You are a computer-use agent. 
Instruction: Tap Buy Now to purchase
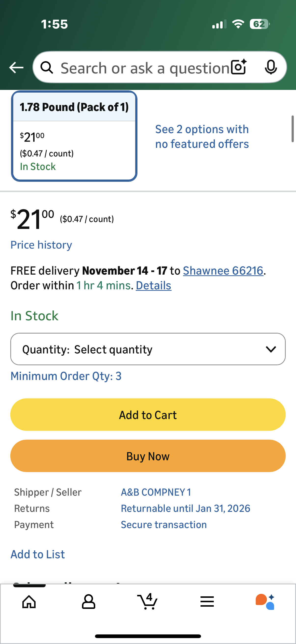148,456
